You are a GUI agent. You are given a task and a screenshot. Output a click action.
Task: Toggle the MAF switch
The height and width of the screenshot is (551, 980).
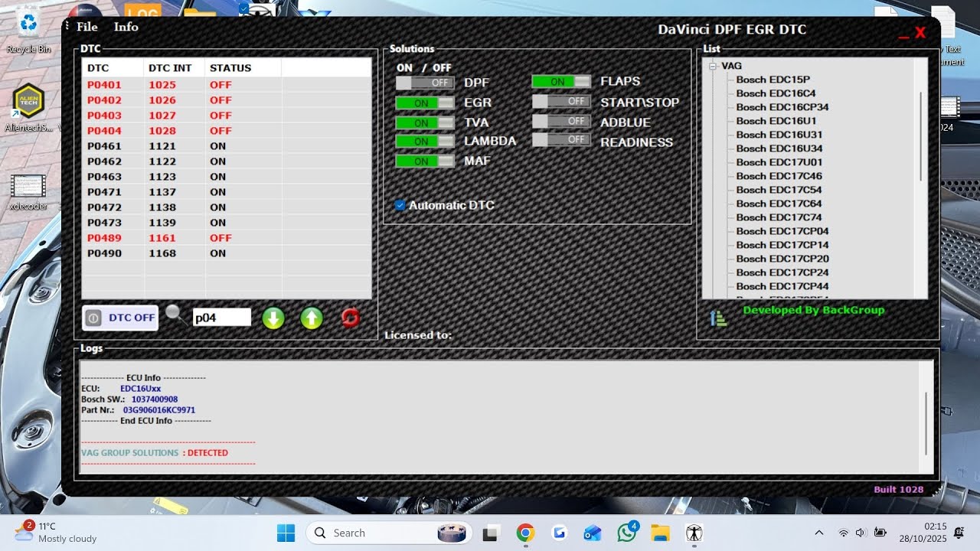pyautogui.click(x=425, y=161)
